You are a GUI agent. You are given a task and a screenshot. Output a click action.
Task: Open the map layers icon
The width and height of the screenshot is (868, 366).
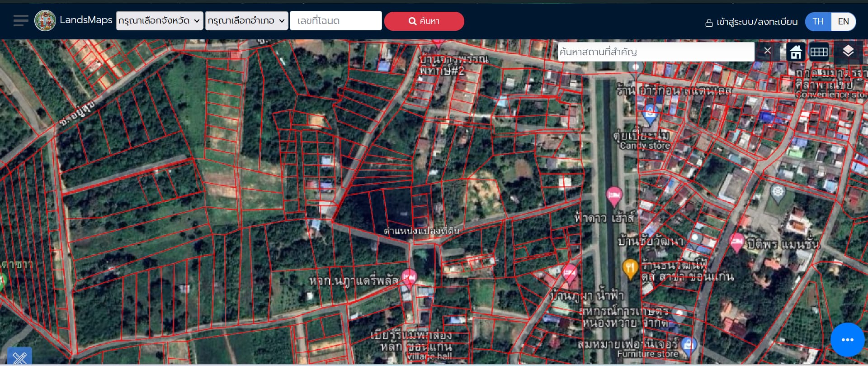click(x=848, y=51)
